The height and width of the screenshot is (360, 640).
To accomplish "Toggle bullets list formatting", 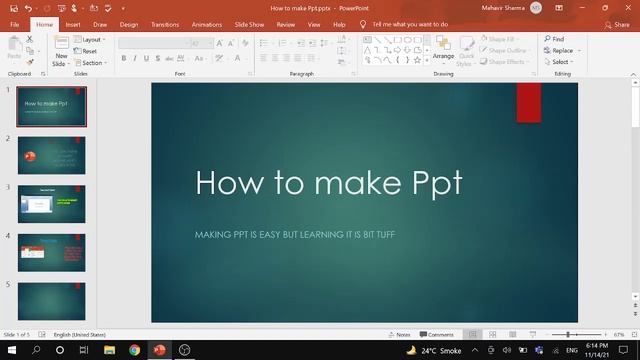I will click(265, 43).
